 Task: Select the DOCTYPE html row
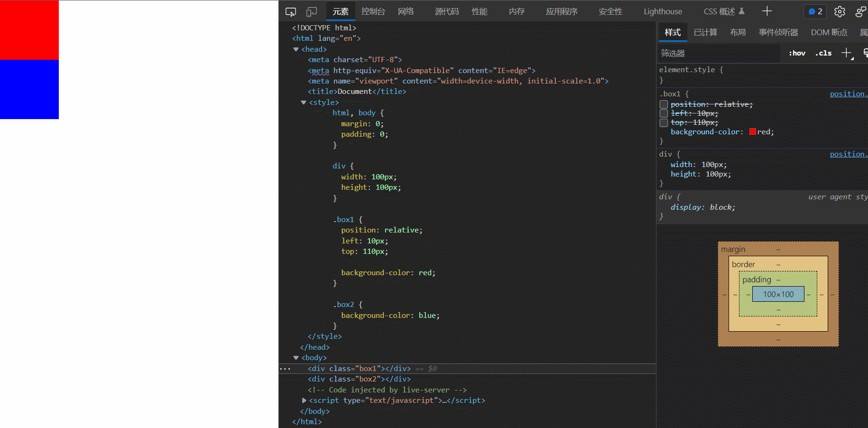pos(324,28)
